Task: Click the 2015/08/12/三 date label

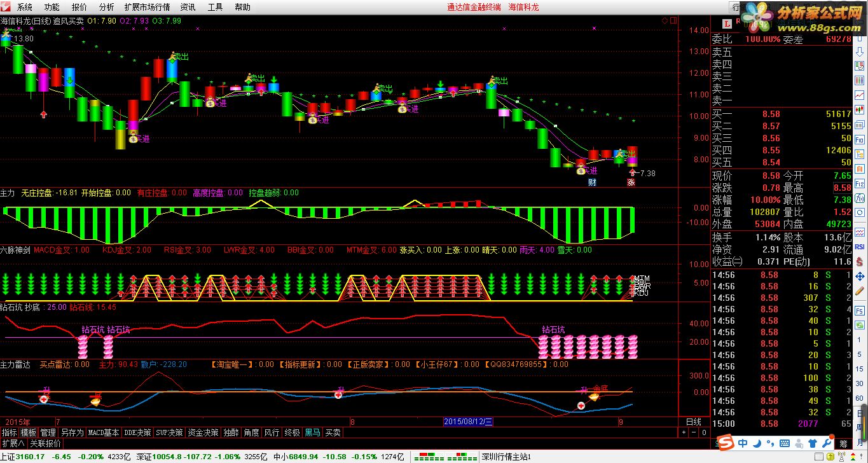Action: [x=468, y=421]
